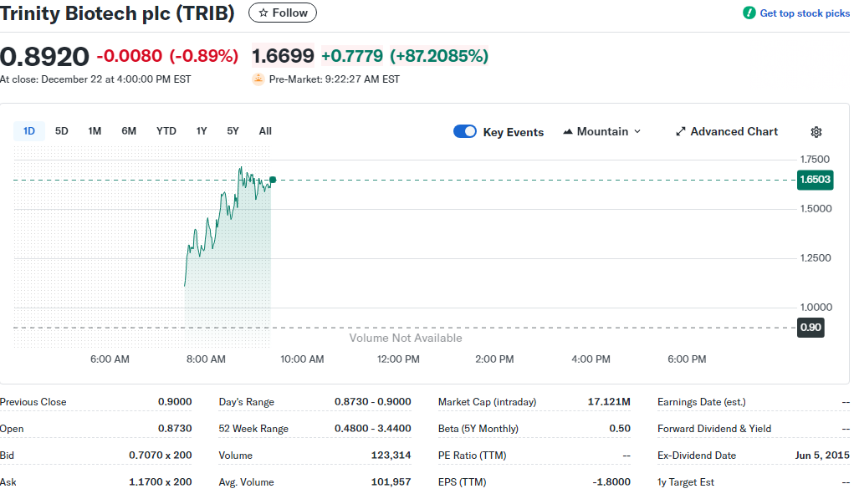Screen dimensions: 854x504
Task: Toggle the Key Events switch
Action: tap(464, 132)
